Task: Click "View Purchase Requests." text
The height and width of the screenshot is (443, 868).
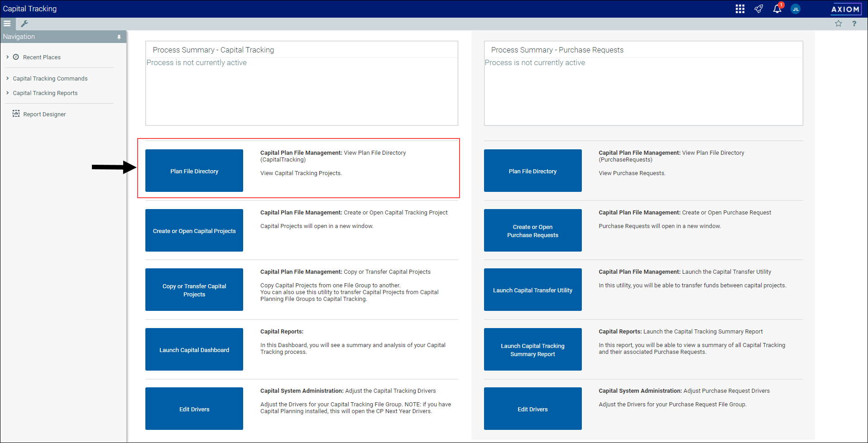Action: 632,173
